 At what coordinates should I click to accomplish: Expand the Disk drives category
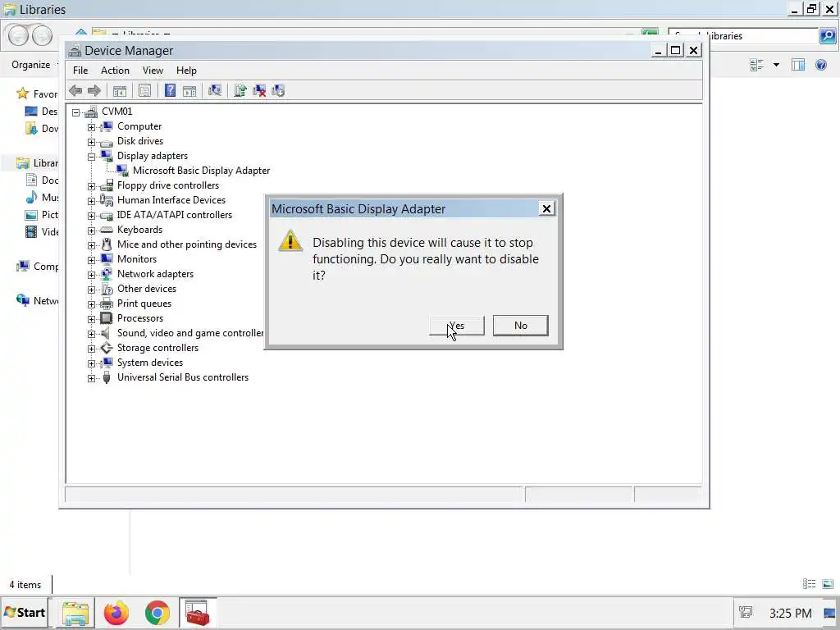point(92,142)
